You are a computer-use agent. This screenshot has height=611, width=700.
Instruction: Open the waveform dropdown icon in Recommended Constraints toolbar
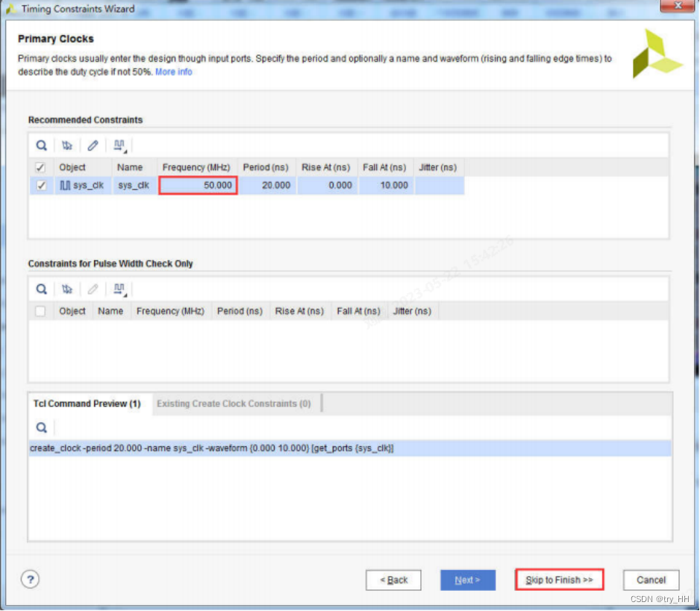119,146
